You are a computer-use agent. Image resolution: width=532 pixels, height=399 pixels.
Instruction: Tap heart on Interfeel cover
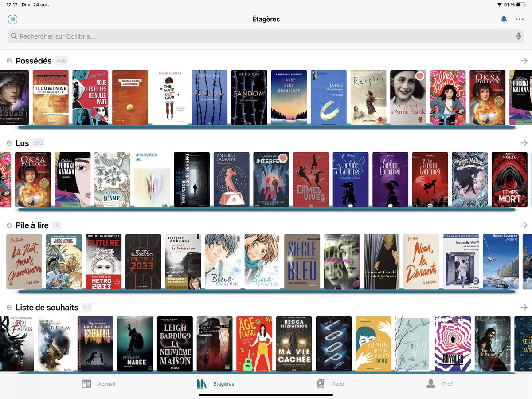click(x=282, y=158)
